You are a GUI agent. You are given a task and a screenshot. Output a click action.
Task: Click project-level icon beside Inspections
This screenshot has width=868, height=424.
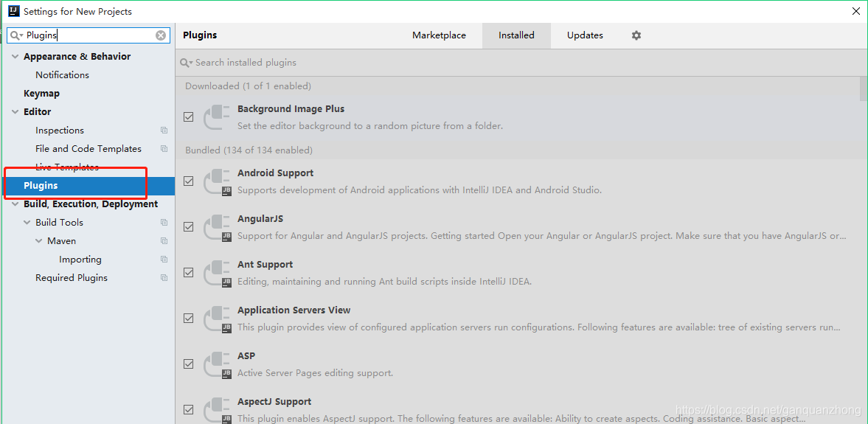164,131
